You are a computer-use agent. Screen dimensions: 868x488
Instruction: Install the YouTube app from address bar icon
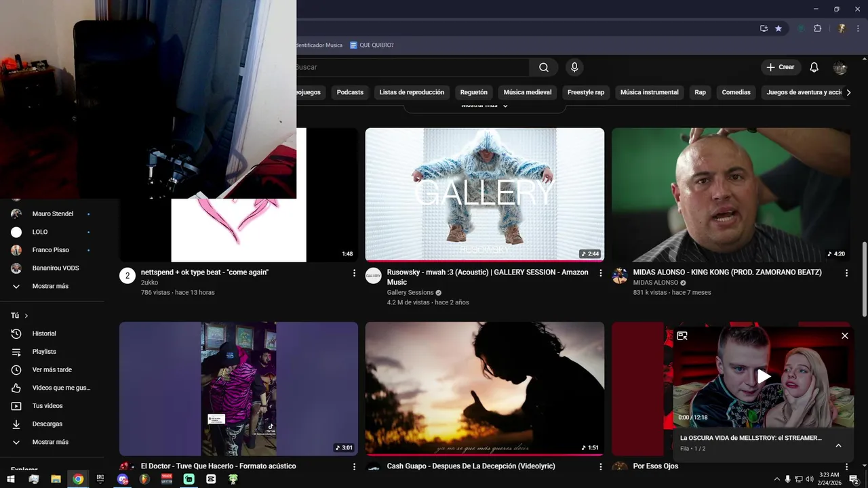764,28
